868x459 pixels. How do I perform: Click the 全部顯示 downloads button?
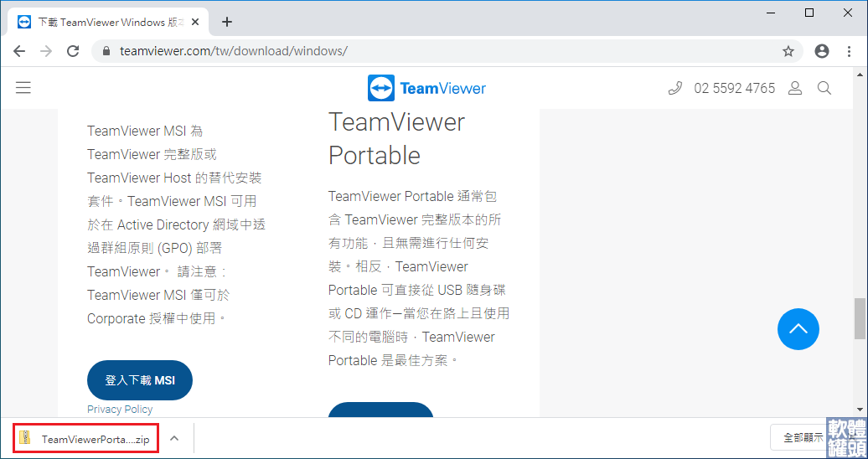point(803,438)
